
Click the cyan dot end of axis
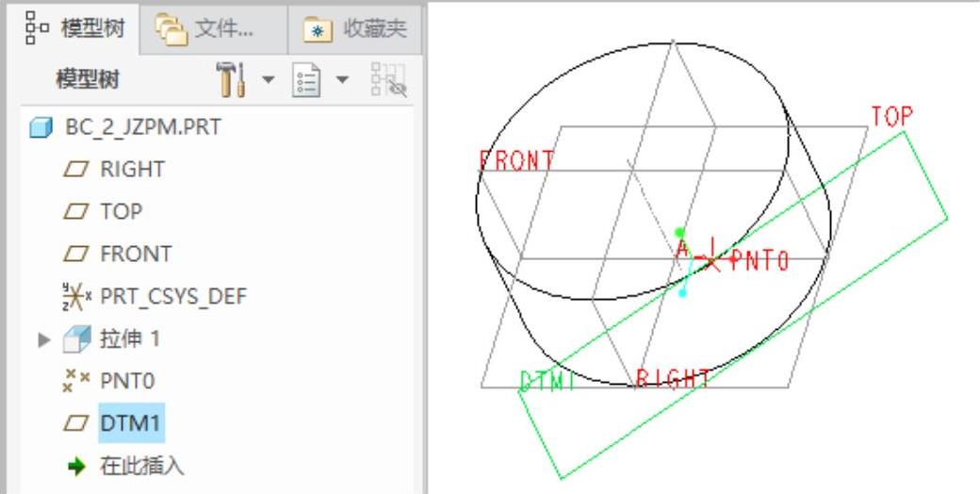click(682, 292)
